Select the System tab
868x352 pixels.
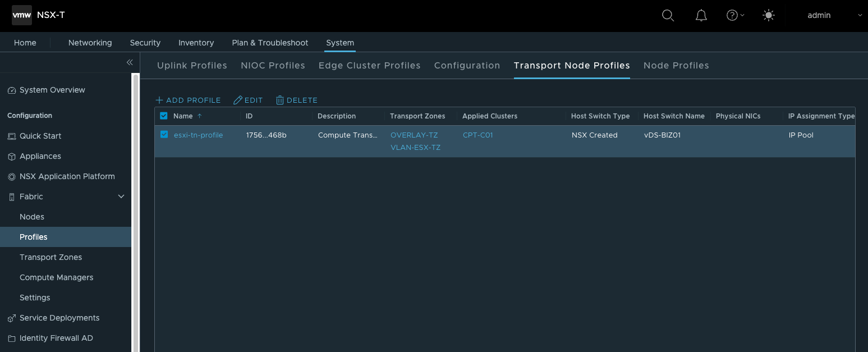pos(340,43)
